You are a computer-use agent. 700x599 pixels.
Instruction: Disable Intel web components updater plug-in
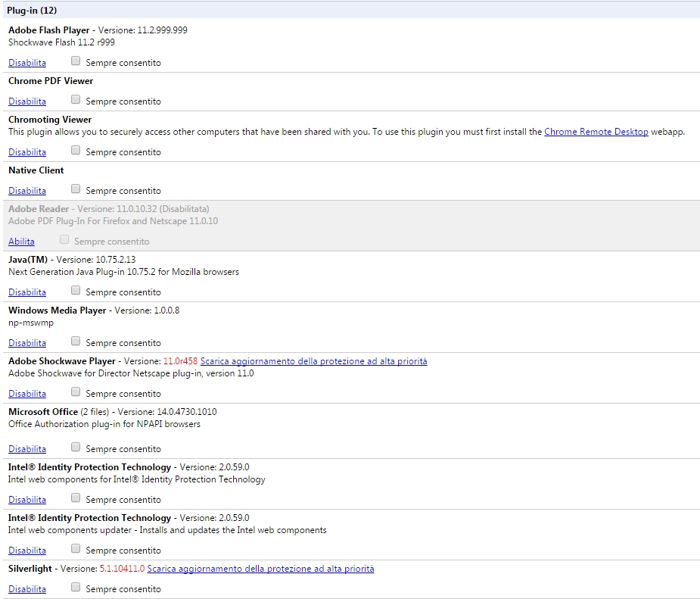click(x=26, y=551)
